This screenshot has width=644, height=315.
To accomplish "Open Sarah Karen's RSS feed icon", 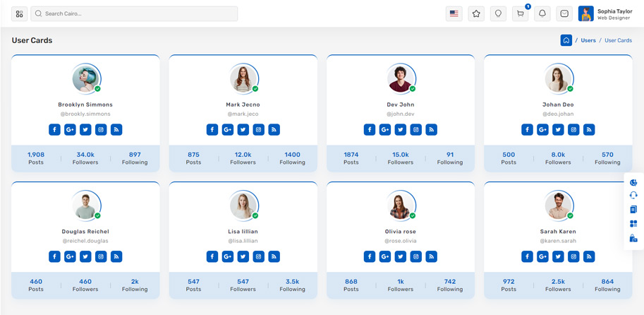I will pos(589,256).
